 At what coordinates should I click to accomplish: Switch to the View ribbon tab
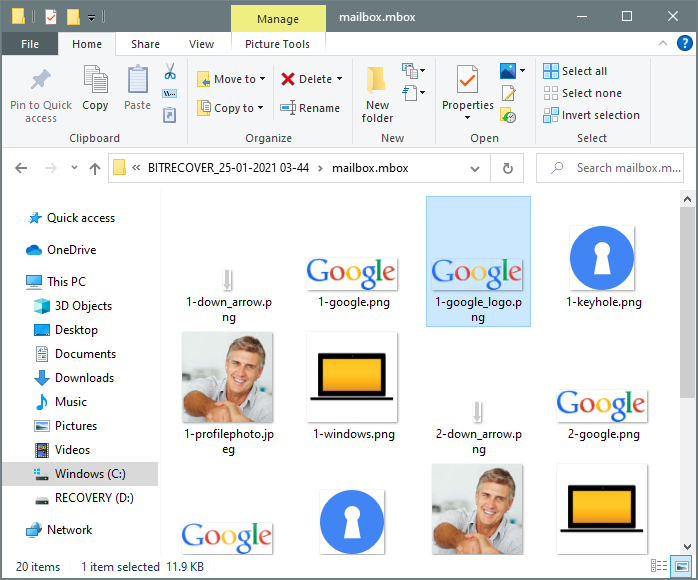click(201, 44)
